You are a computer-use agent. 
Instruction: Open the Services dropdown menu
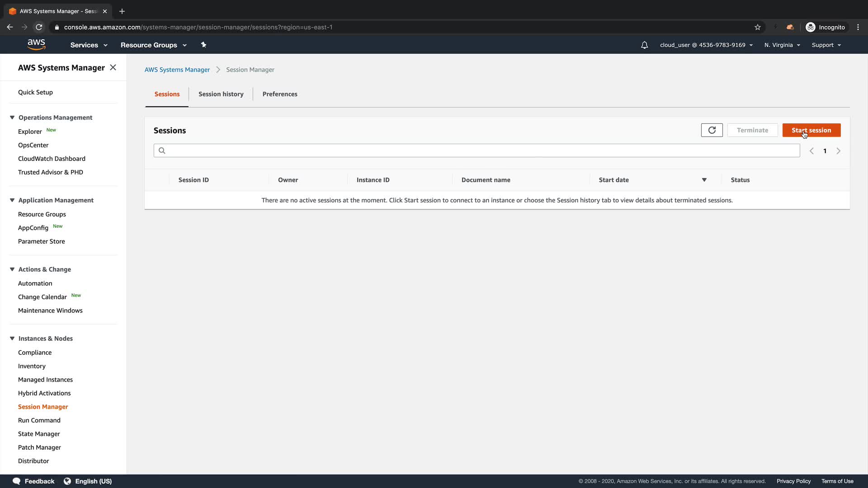(x=89, y=45)
